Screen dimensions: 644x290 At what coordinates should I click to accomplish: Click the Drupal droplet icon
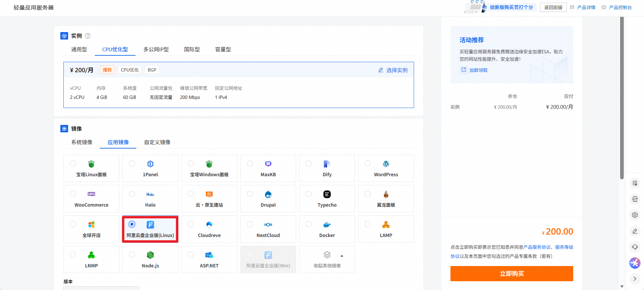click(268, 194)
